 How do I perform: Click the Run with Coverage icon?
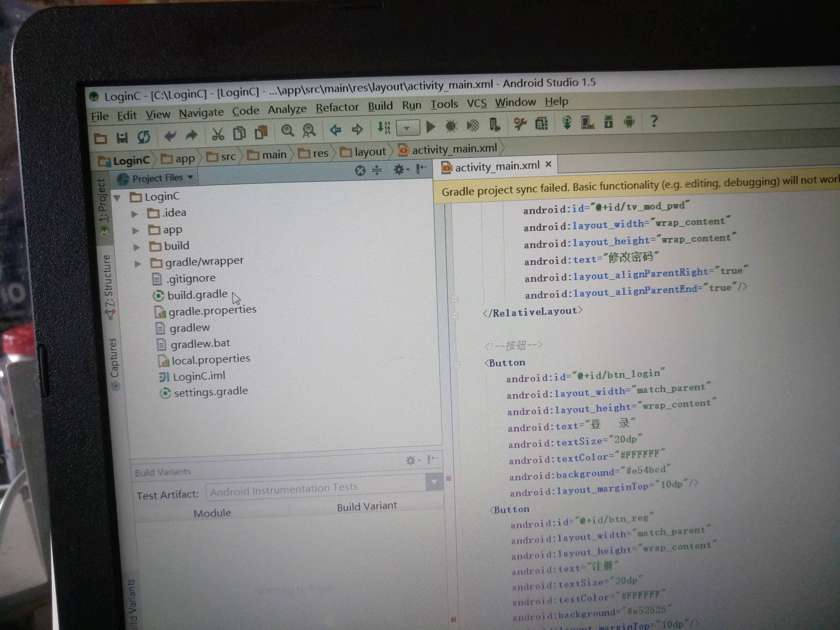[x=473, y=125]
